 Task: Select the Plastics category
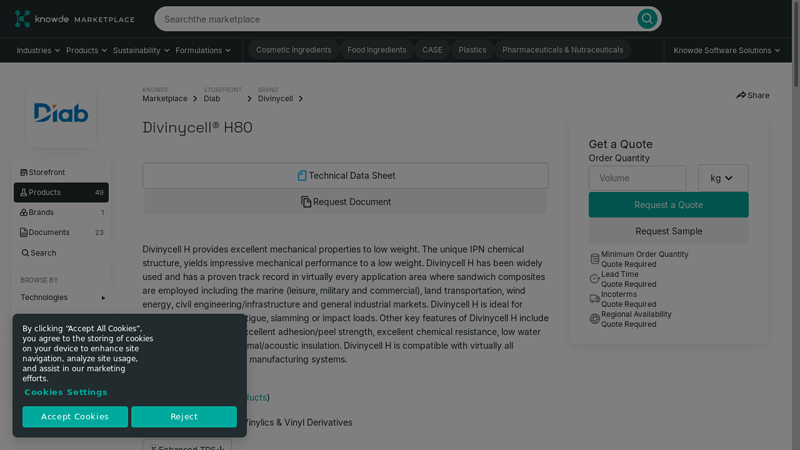472,49
